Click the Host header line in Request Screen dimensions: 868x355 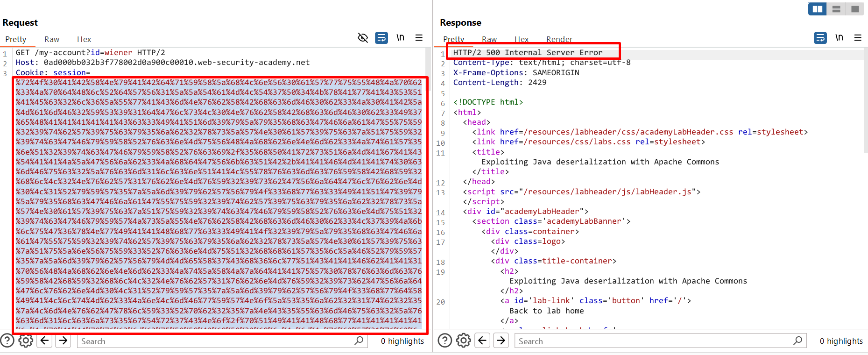[162, 63]
